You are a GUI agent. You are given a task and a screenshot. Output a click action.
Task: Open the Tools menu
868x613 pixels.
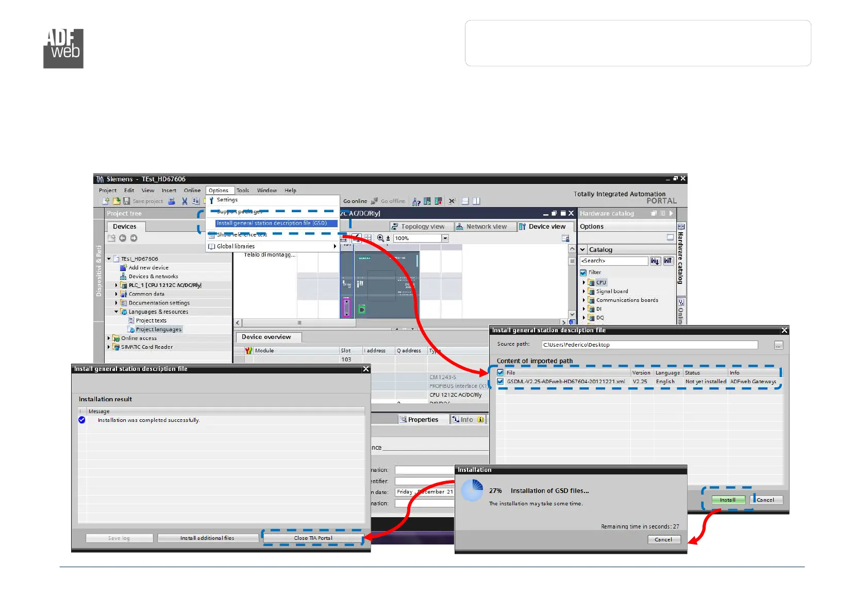(x=243, y=191)
